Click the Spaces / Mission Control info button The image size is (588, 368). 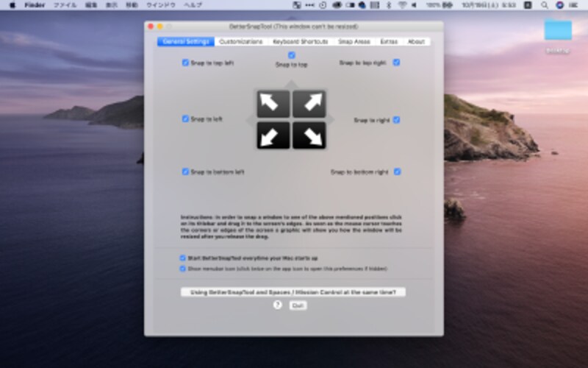[x=293, y=292]
